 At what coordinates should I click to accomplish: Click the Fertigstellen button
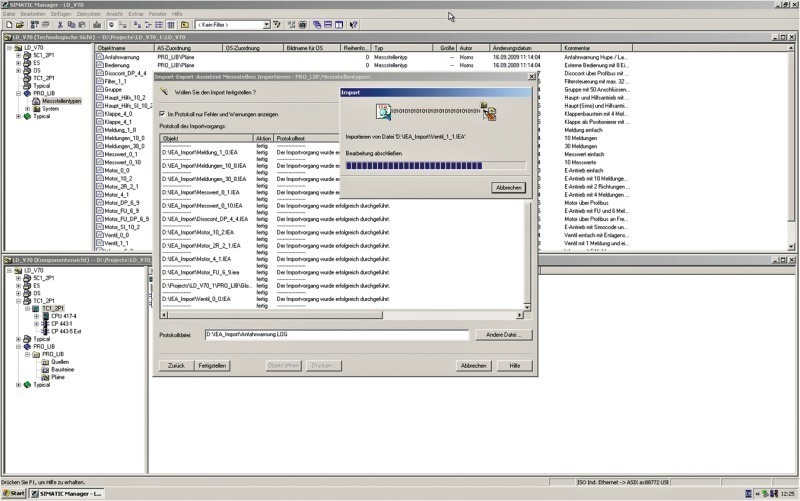coord(211,366)
